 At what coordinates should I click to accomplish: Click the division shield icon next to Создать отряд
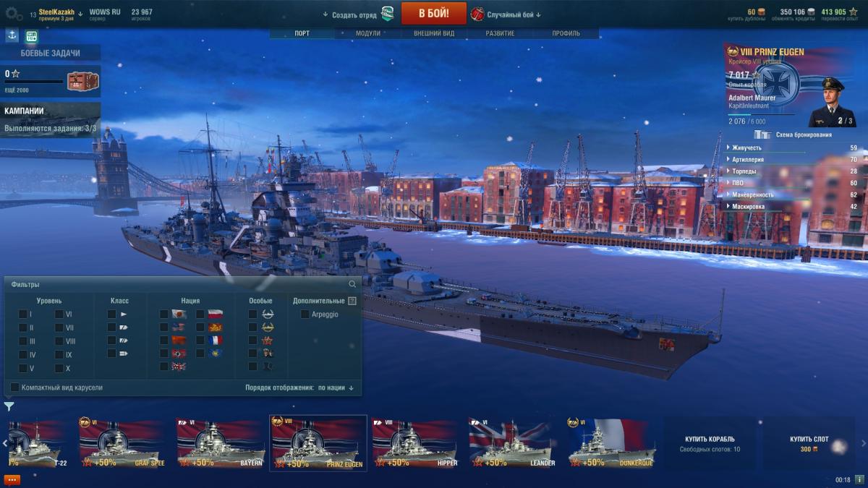click(x=388, y=14)
